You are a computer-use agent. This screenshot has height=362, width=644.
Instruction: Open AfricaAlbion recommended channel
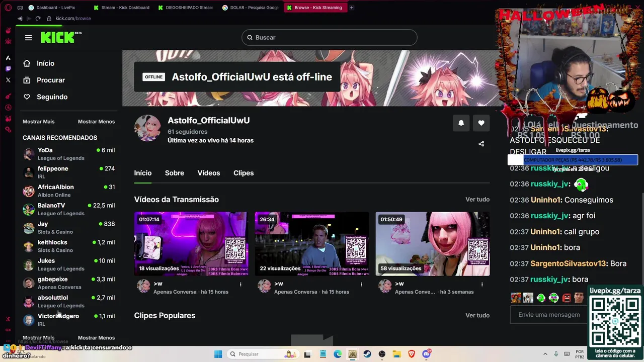tap(69, 191)
